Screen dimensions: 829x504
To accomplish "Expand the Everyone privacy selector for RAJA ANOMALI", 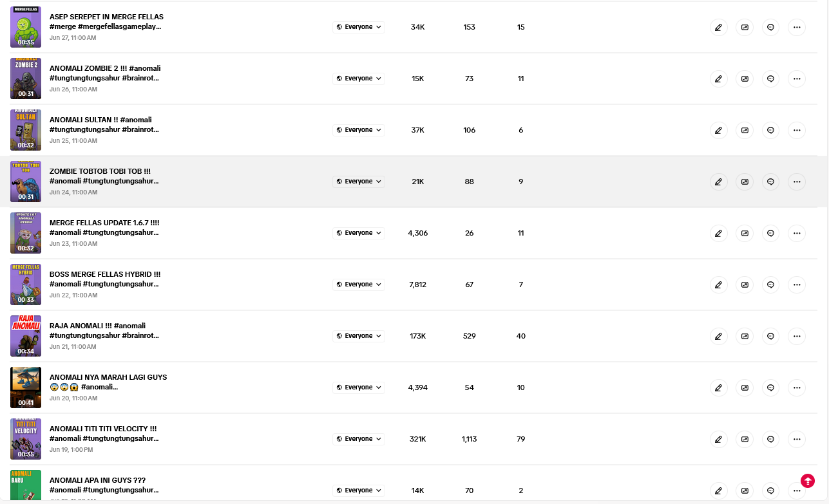I will (x=359, y=336).
